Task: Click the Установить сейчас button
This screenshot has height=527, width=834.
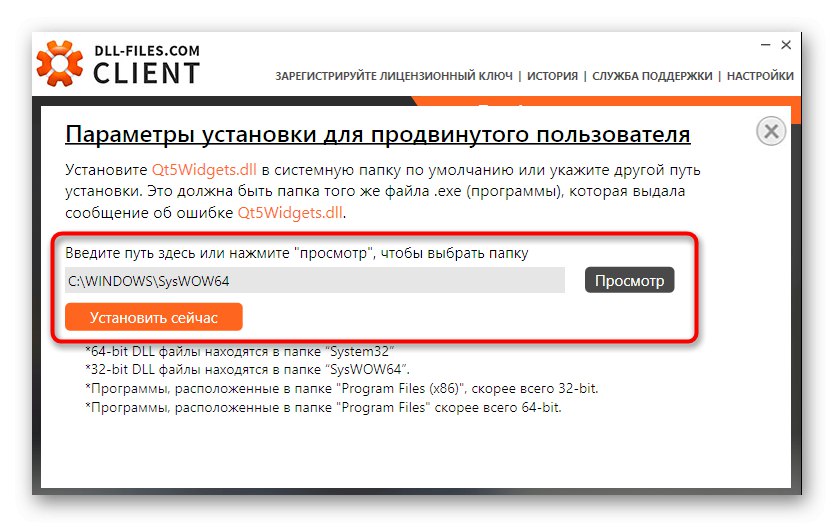Action: coord(154,317)
